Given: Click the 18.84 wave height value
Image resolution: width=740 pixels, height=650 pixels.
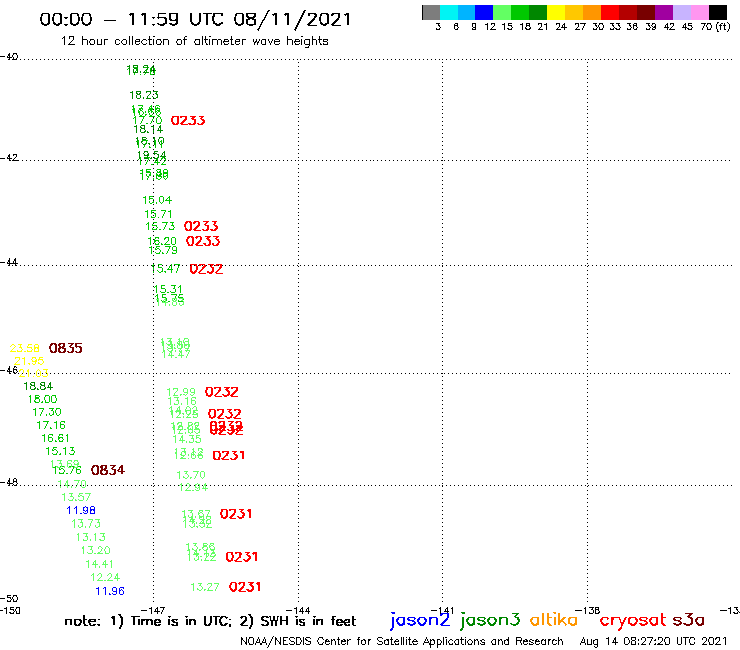Looking at the screenshot, I should [x=38, y=386].
